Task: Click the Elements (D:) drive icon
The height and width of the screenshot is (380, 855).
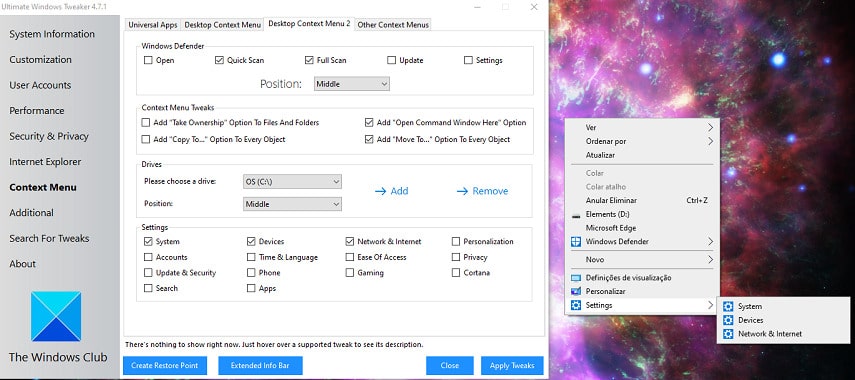Action: click(x=576, y=215)
